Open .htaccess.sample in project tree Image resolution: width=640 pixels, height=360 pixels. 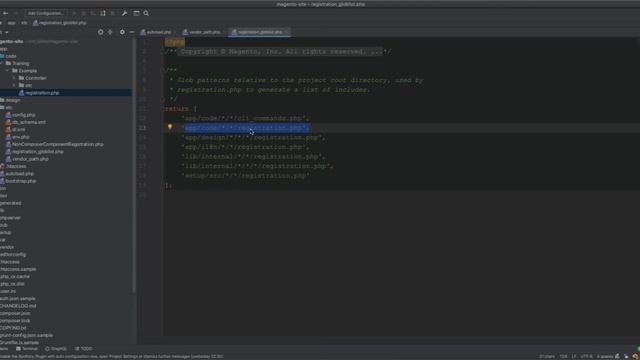[18, 269]
